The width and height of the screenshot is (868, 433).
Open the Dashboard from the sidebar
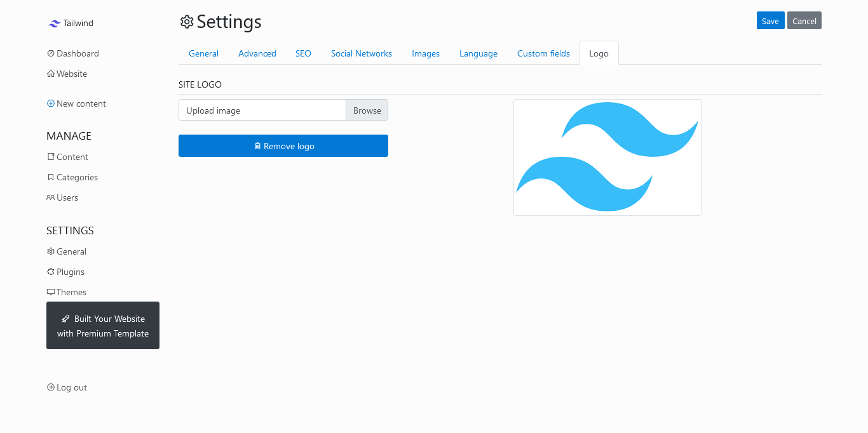coord(72,53)
